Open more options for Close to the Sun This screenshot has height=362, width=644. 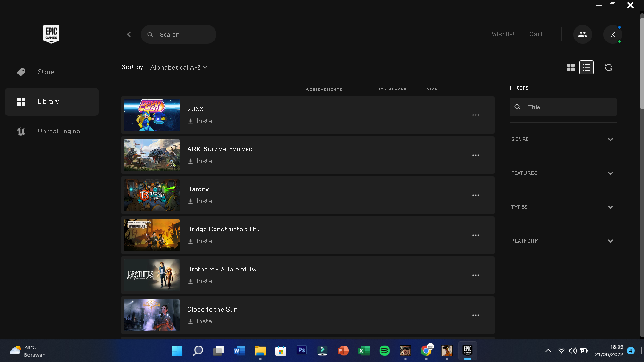(x=476, y=315)
